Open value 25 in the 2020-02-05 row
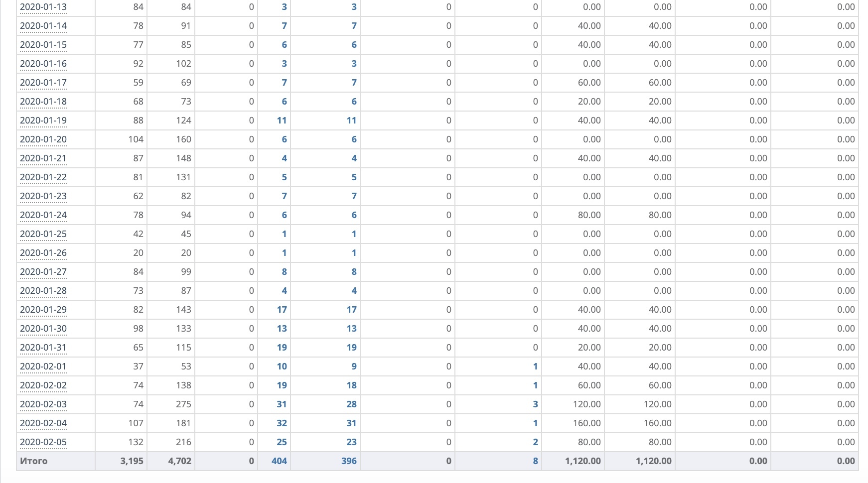Viewport: 868px width, 483px height. click(282, 442)
